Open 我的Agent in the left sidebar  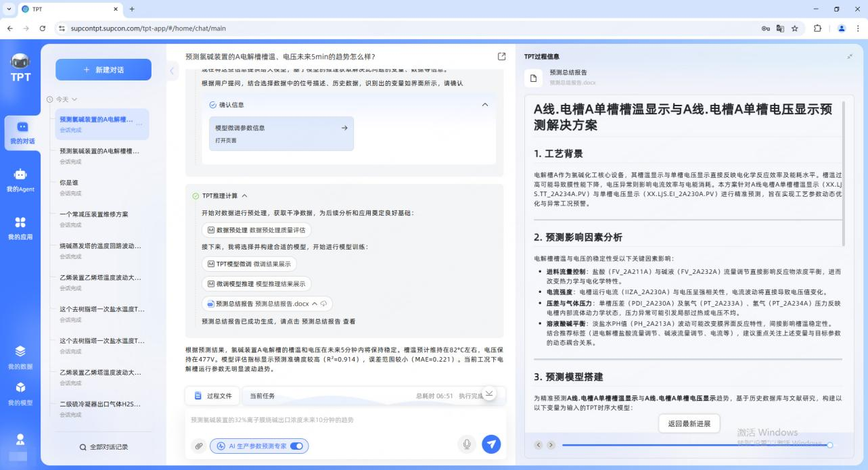20,180
